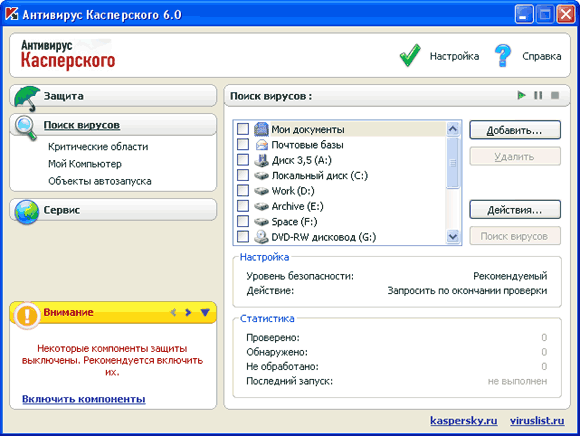580x436 pixels.
Task: Check the Мои документы checkbox
Action: (243, 129)
